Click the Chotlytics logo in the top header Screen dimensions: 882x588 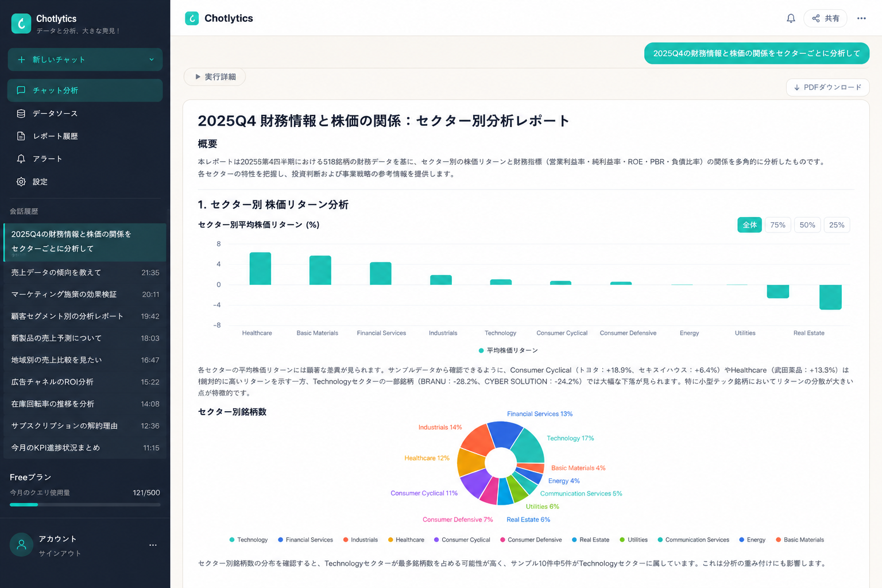(192, 18)
